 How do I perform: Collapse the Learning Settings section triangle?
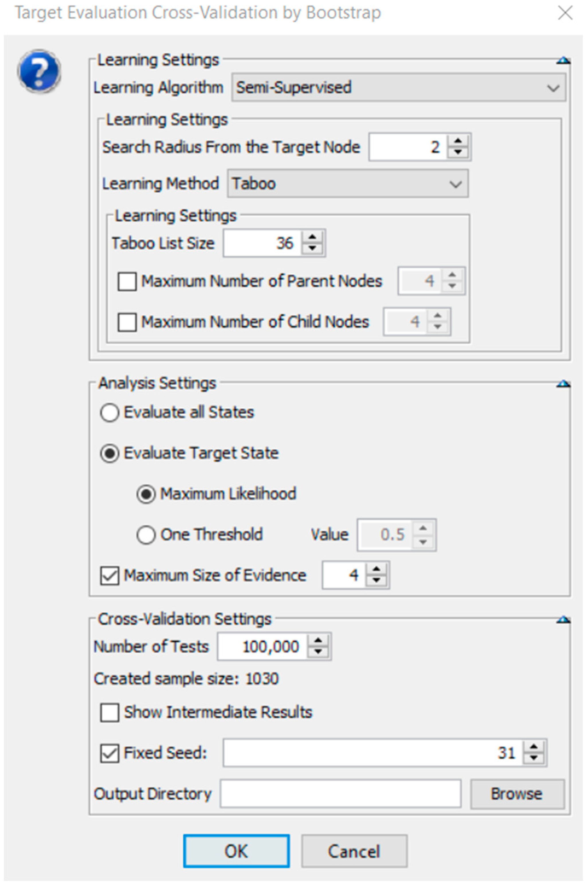click(x=563, y=60)
